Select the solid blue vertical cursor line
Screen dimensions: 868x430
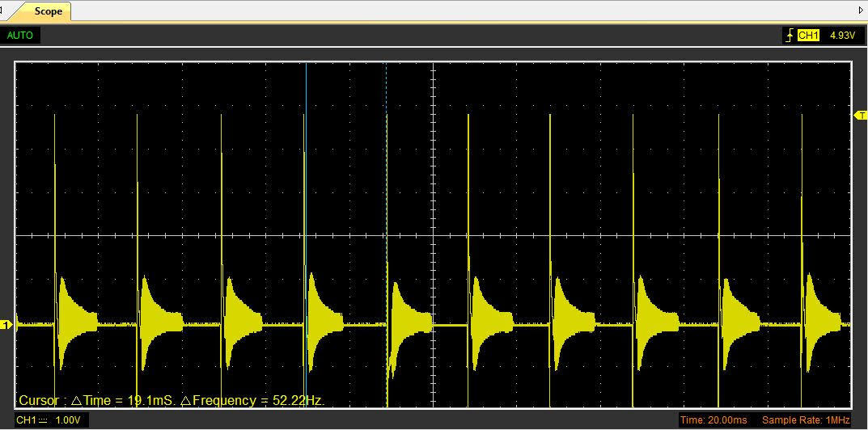pos(306,202)
